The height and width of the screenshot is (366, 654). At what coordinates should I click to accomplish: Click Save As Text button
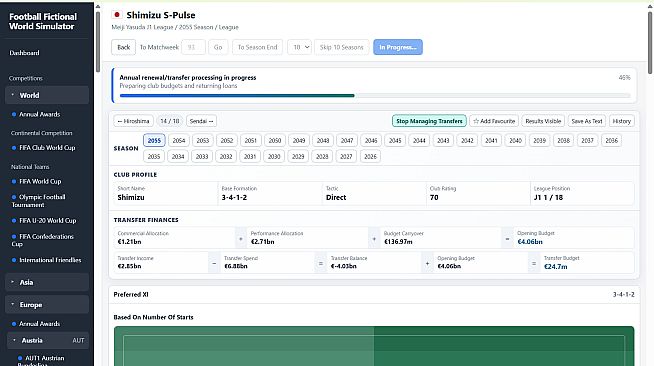(587, 121)
